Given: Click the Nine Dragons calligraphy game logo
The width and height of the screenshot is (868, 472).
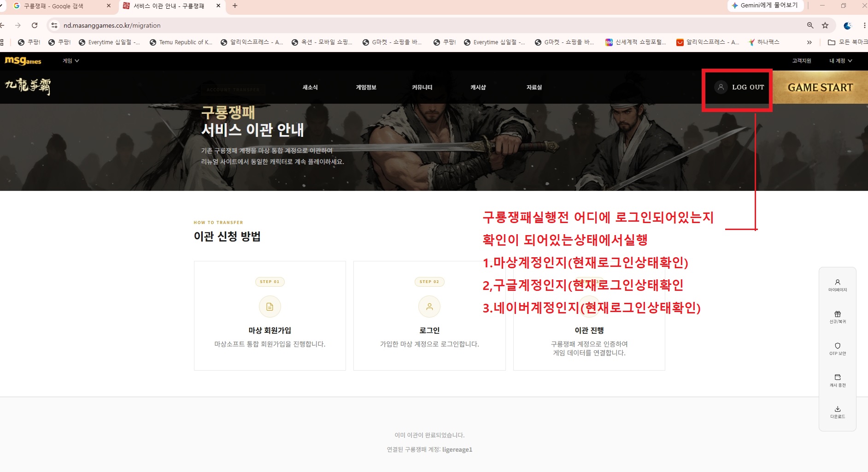Looking at the screenshot, I should point(28,86).
